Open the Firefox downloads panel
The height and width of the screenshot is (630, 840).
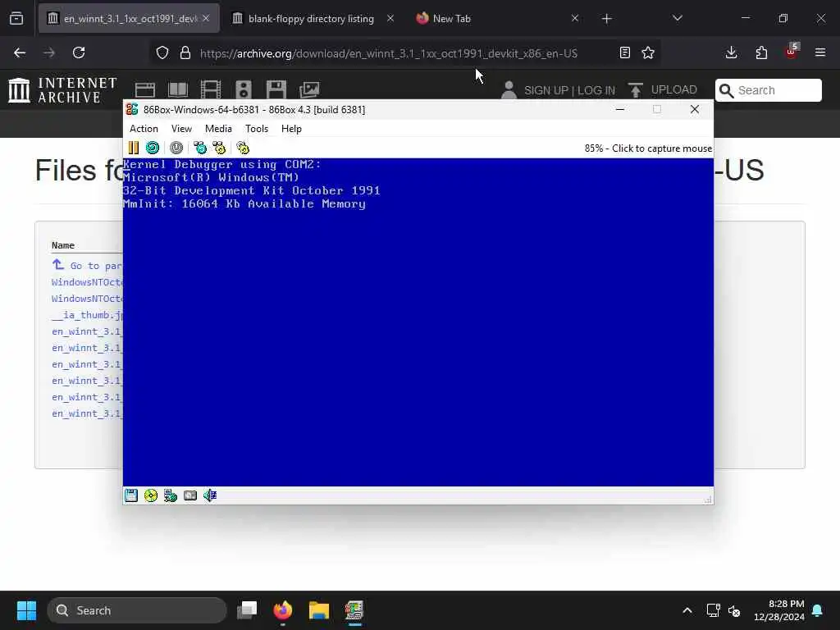click(731, 52)
